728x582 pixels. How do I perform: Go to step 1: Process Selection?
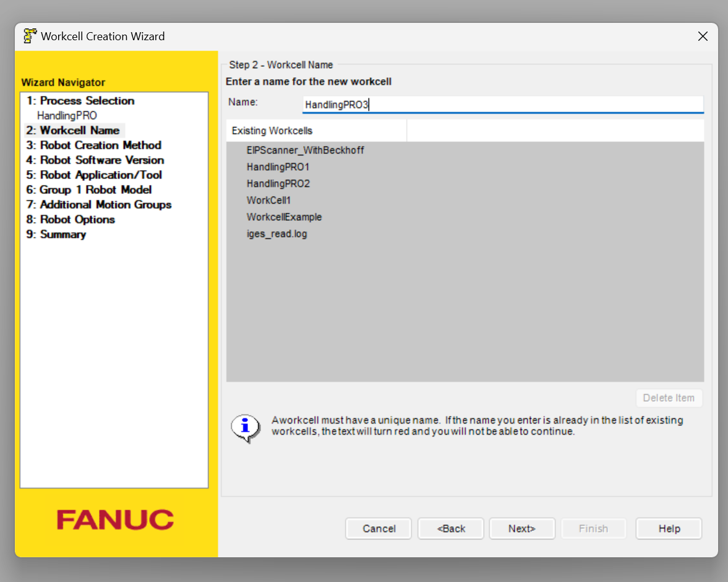pos(80,101)
